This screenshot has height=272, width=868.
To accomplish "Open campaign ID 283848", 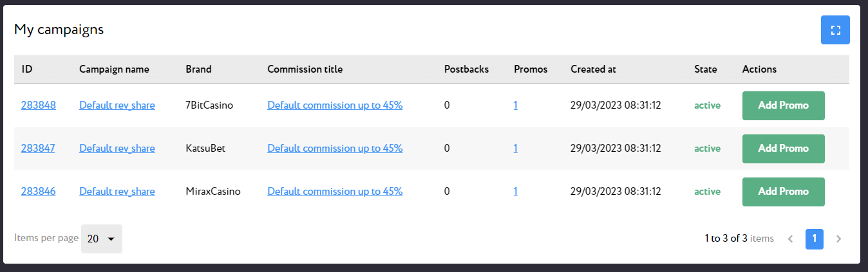I will coord(39,105).
